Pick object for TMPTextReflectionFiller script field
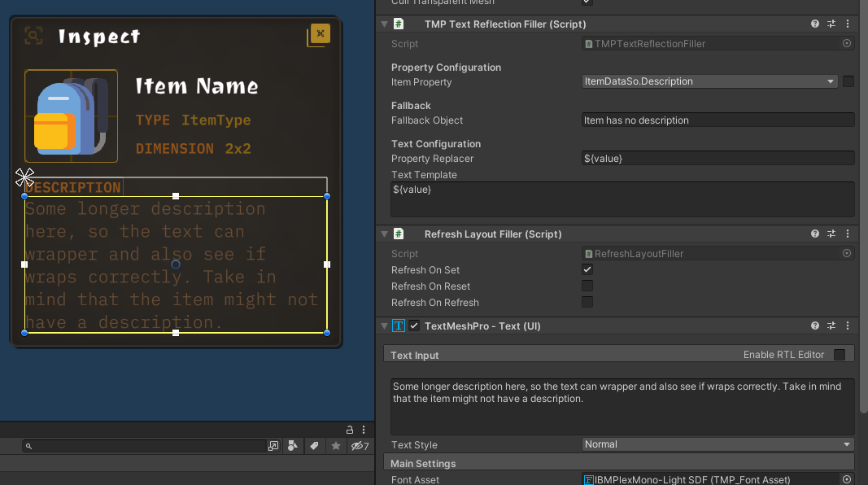868x485 pixels. [846, 43]
